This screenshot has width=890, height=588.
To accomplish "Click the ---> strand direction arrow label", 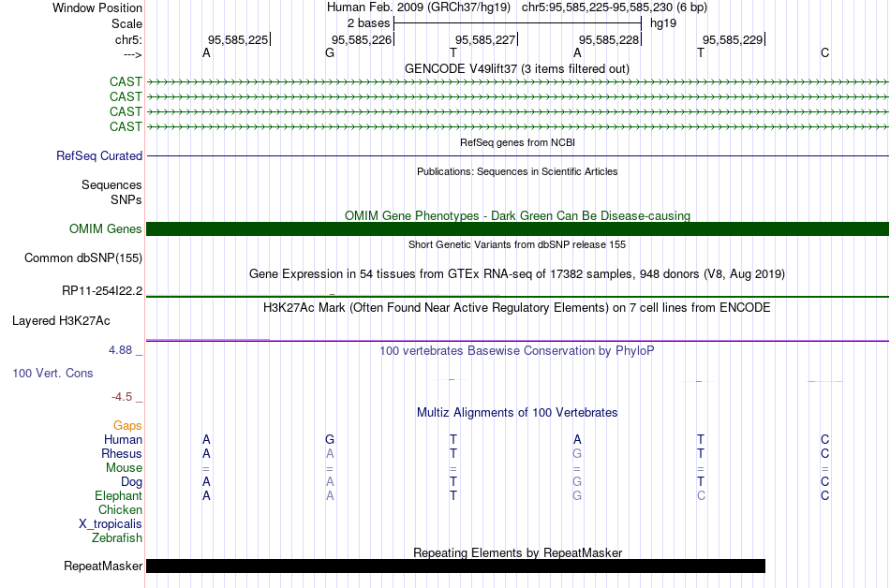I will (132, 54).
